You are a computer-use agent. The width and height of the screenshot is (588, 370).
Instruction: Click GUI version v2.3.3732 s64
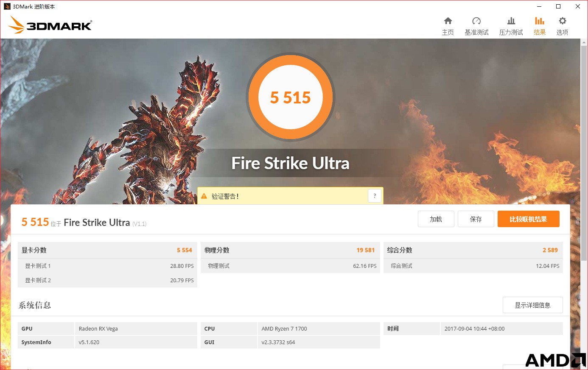coord(278,342)
